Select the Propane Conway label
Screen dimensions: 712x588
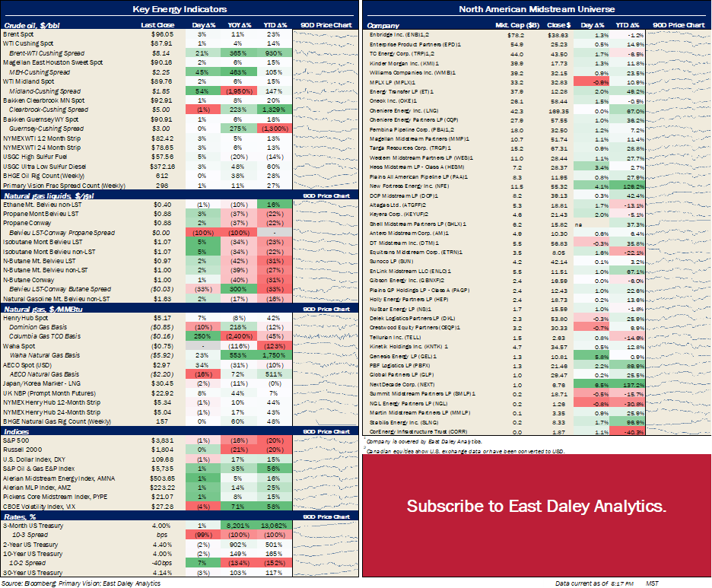click(x=27, y=223)
